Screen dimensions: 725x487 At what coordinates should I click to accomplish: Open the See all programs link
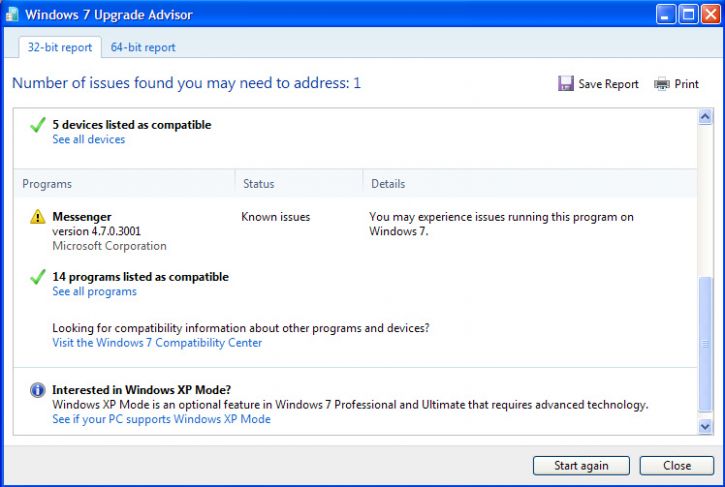[x=94, y=291]
